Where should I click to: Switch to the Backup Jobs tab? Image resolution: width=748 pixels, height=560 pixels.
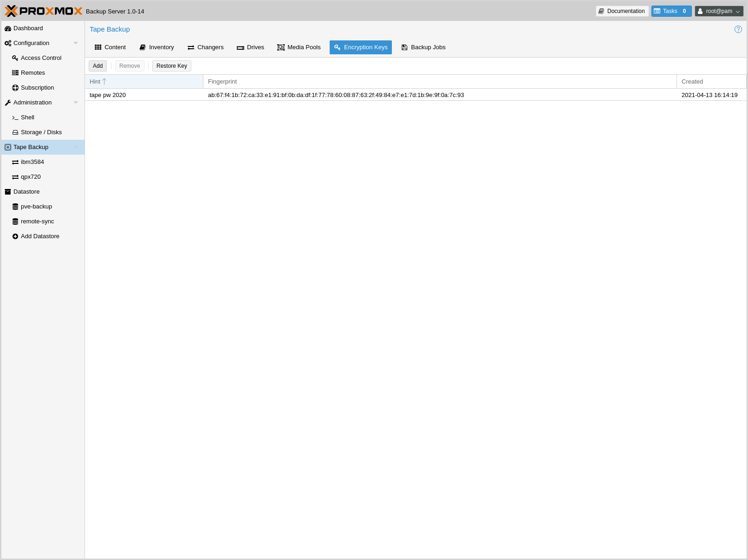click(423, 47)
